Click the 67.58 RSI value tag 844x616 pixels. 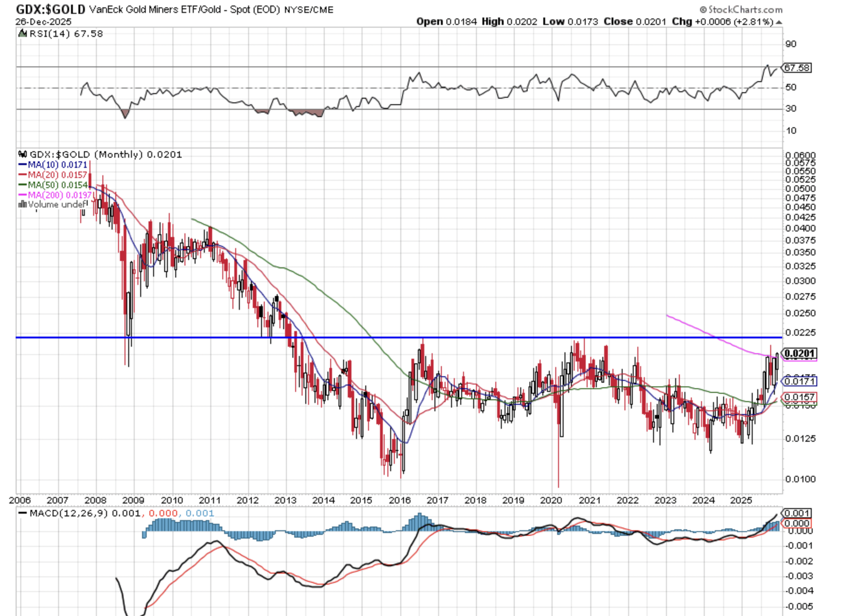(x=797, y=68)
